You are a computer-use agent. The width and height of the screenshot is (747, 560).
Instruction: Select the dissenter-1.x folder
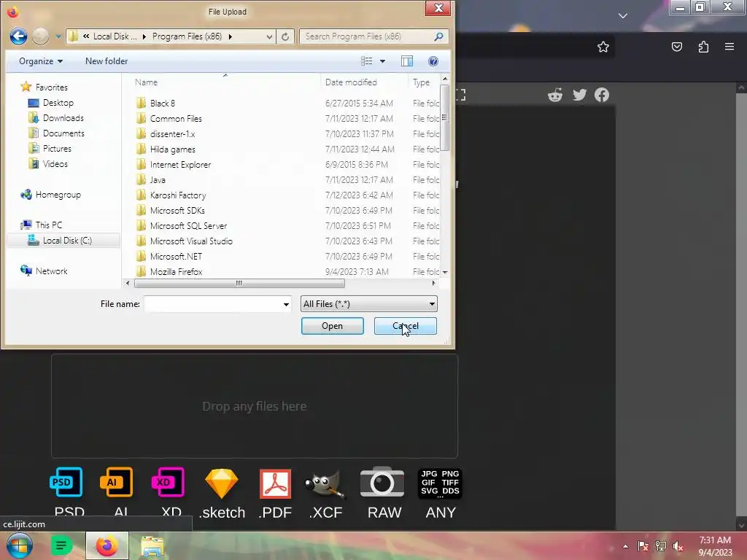[172, 134]
